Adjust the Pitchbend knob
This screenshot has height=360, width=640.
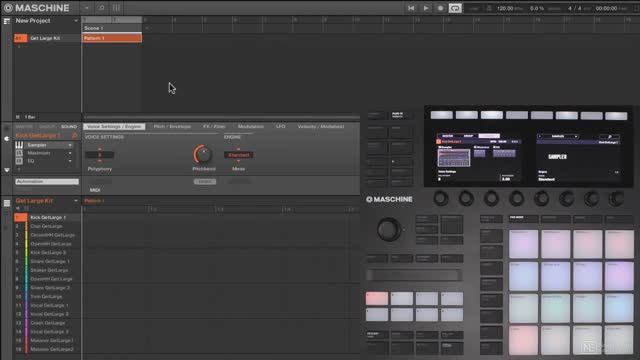[203, 154]
